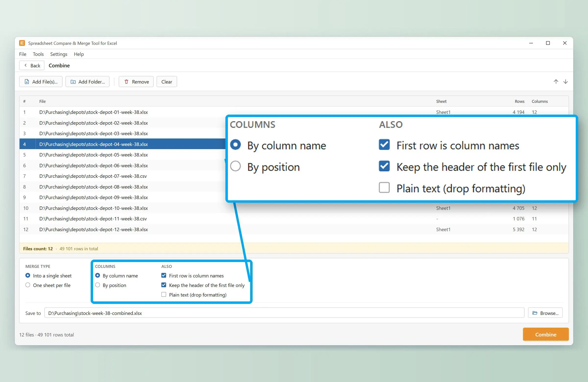The image size is (588, 382).
Task: Choose By position in options panel
Action: point(111,285)
